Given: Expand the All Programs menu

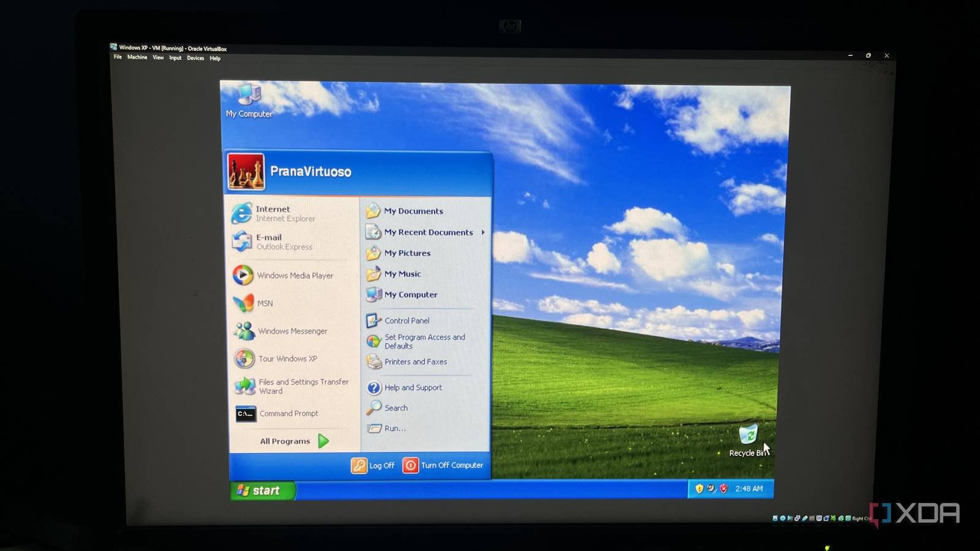Looking at the screenshot, I should pos(285,441).
